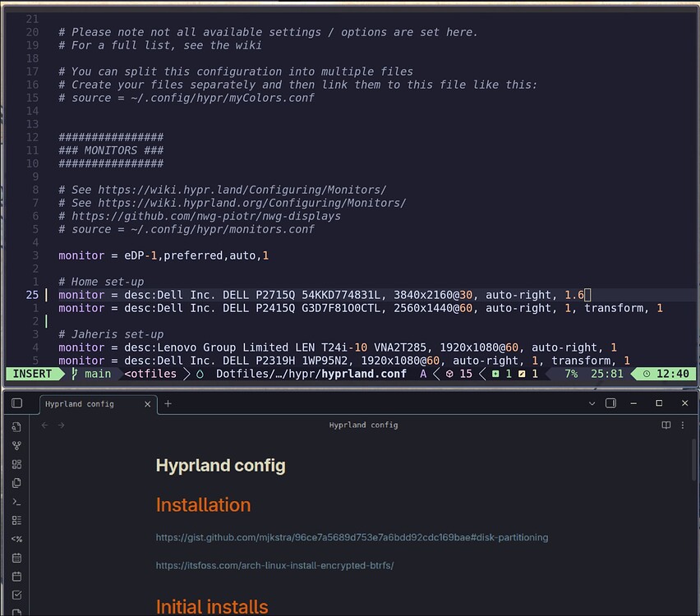The width and height of the screenshot is (700, 616).
Task: Click the wiki.hypr.land Monitors comment line
Action: tap(223, 190)
